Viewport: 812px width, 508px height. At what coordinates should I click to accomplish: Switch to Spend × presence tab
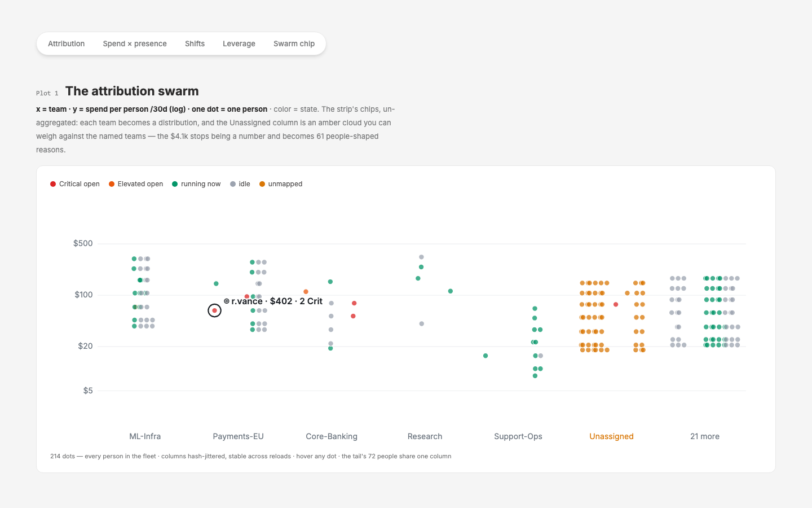(135, 43)
